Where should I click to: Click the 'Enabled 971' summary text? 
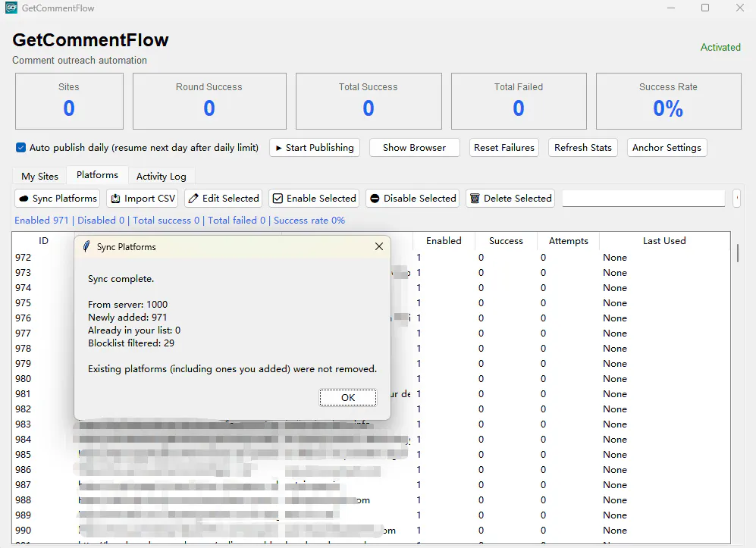42,221
